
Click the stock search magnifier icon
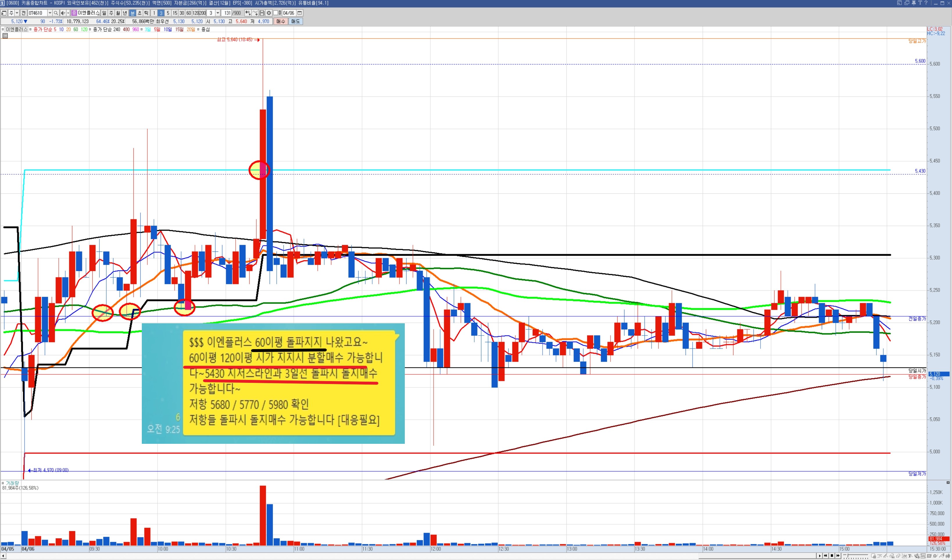tap(56, 13)
